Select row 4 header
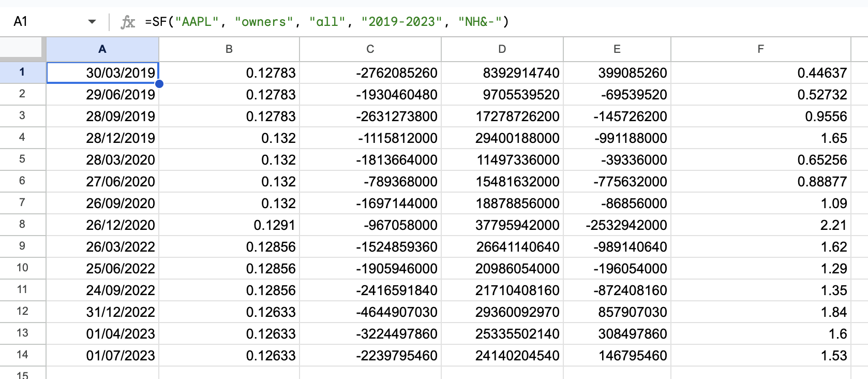This screenshot has height=379, width=868. [23, 138]
